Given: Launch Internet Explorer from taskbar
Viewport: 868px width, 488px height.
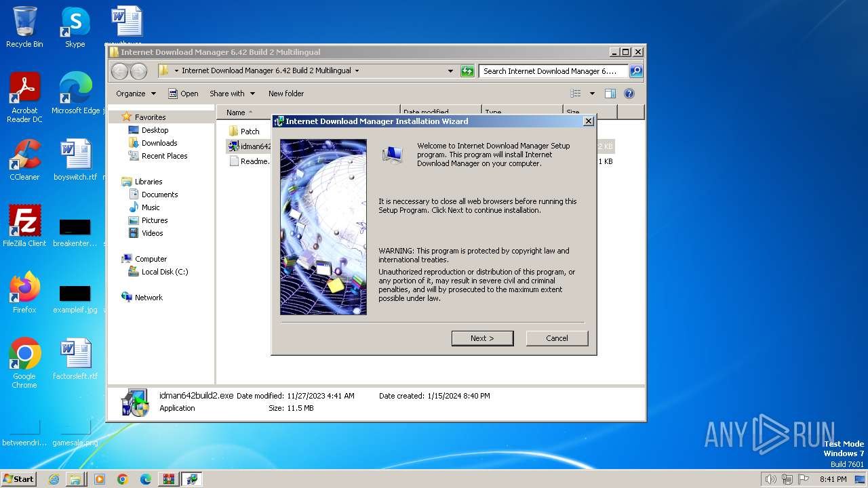Looking at the screenshot, I should (x=54, y=479).
